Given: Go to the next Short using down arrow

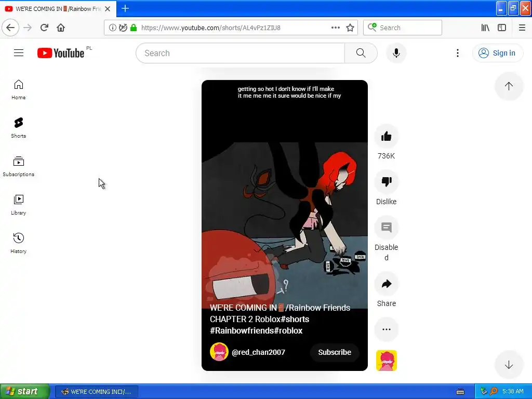Looking at the screenshot, I should point(509,365).
